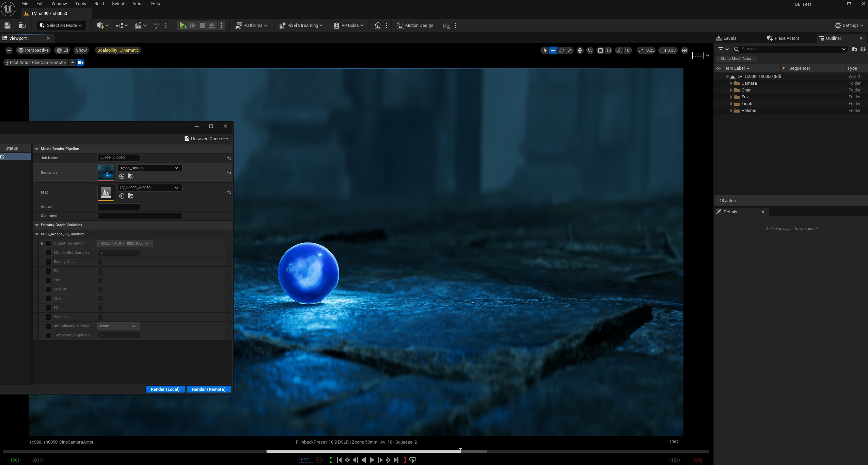This screenshot has width=868, height=465.
Task: Click the world coordinate system globe icon
Action: pyautogui.click(x=580, y=50)
